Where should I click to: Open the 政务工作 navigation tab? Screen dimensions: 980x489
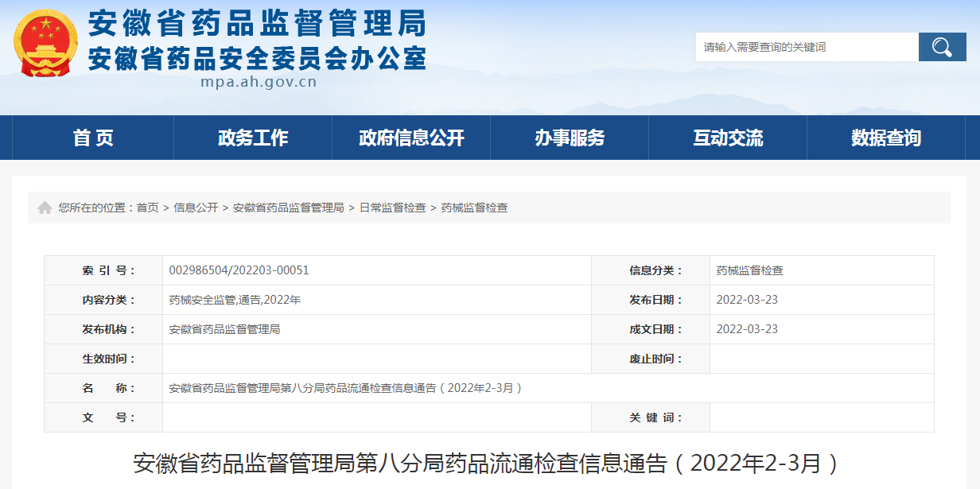coord(253,138)
